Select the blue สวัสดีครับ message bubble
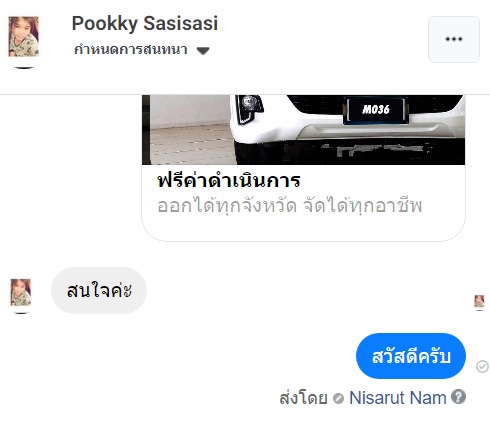 (x=411, y=356)
